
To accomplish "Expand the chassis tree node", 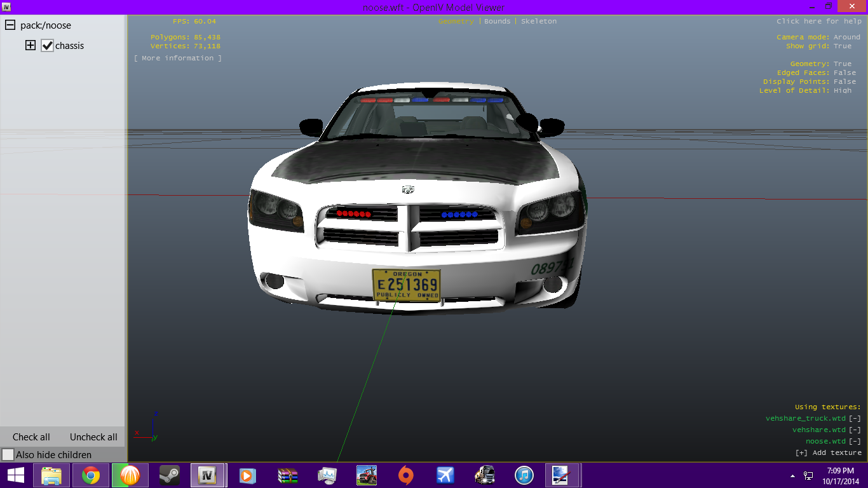I will pos(30,46).
